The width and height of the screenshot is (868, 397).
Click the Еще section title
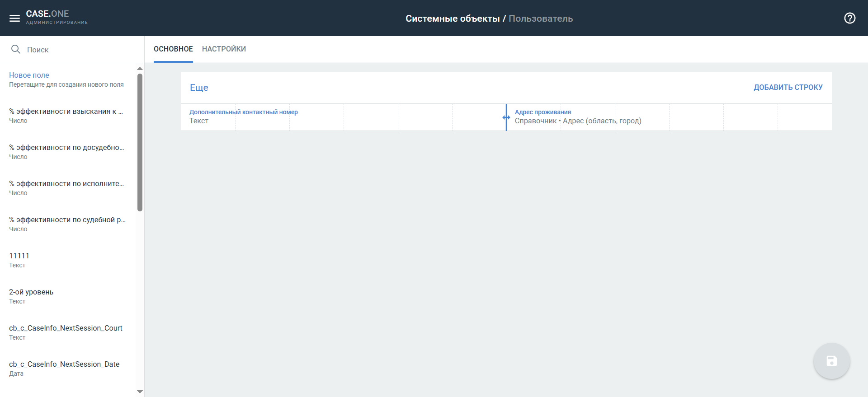coord(199,88)
